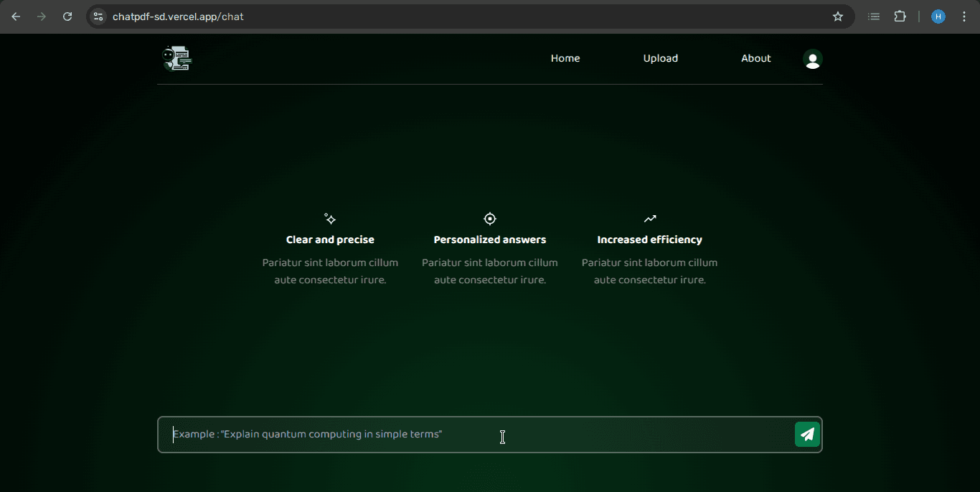Screen dimensions: 980x492
Task: Open the Chrome profile avatar
Action: pyautogui.click(x=938, y=16)
